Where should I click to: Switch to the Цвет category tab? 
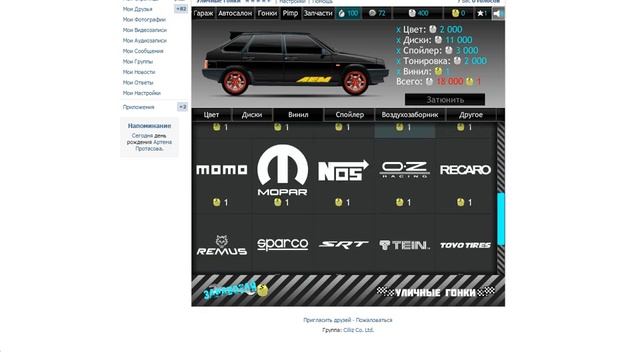(211, 115)
